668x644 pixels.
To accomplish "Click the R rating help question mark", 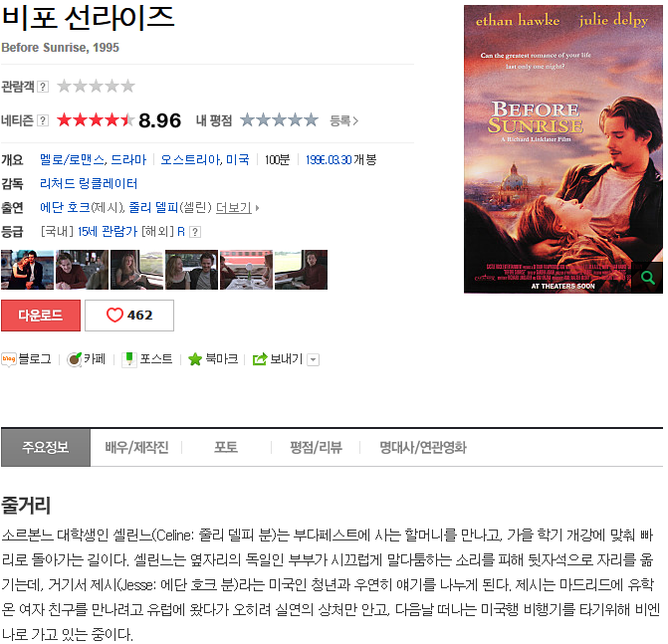I will tap(195, 232).
